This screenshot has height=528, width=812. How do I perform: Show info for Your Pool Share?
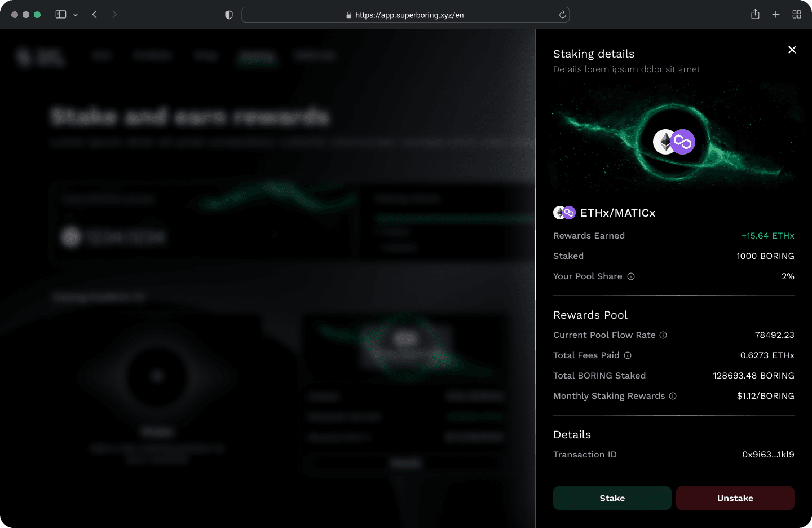[631, 276]
